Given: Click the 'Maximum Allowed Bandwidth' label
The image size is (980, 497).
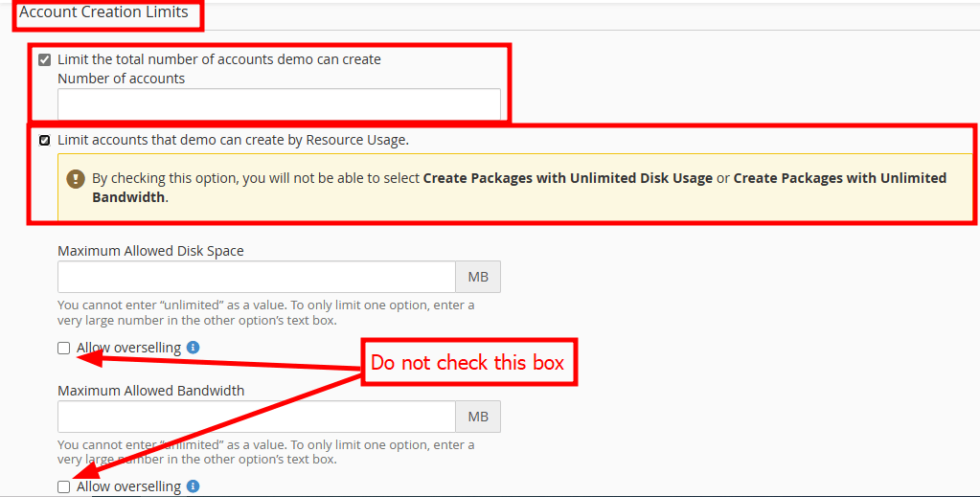Looking at the screenshot, I should click(150, 391).
